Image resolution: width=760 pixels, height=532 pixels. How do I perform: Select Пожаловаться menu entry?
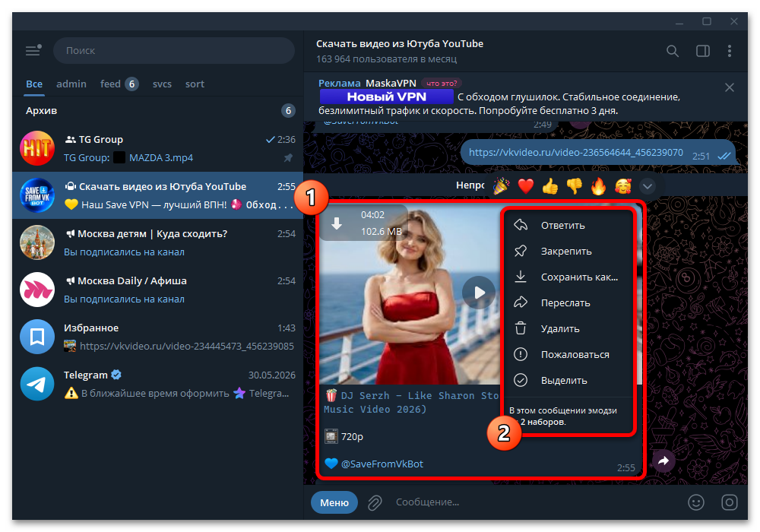click(568, 354)
